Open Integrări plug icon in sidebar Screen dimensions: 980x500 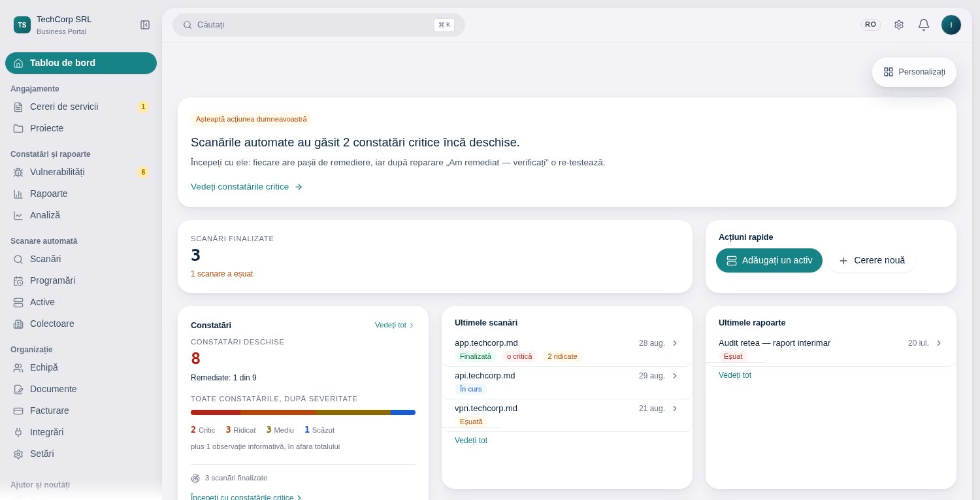(18, 432)
